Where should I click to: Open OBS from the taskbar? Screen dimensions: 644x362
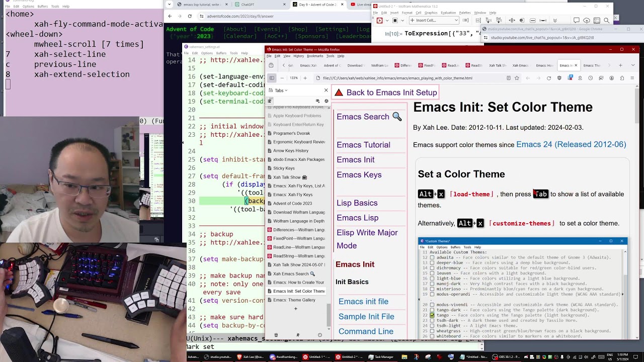coord(507,357)
